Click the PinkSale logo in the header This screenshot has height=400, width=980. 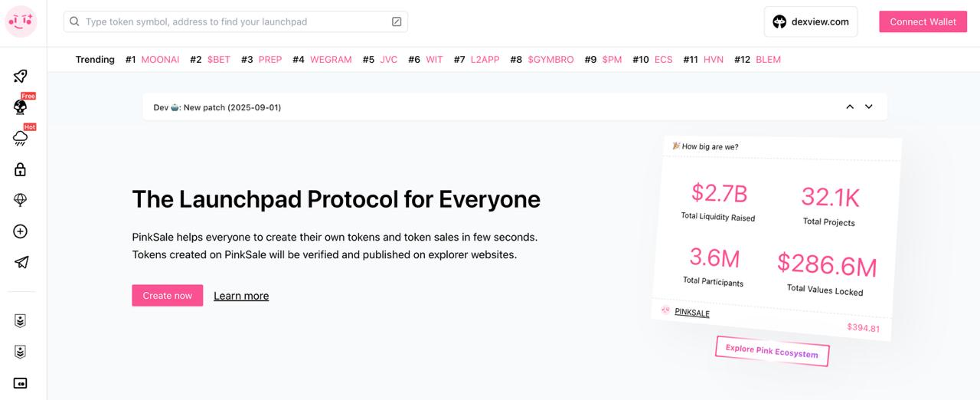[x=21, y=21]
